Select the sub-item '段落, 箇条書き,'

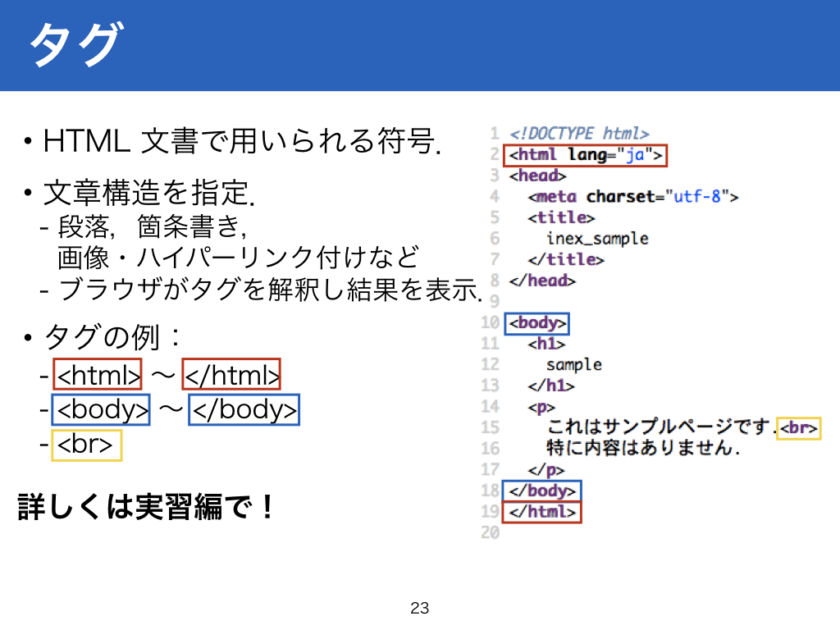(x=152, y=226)
